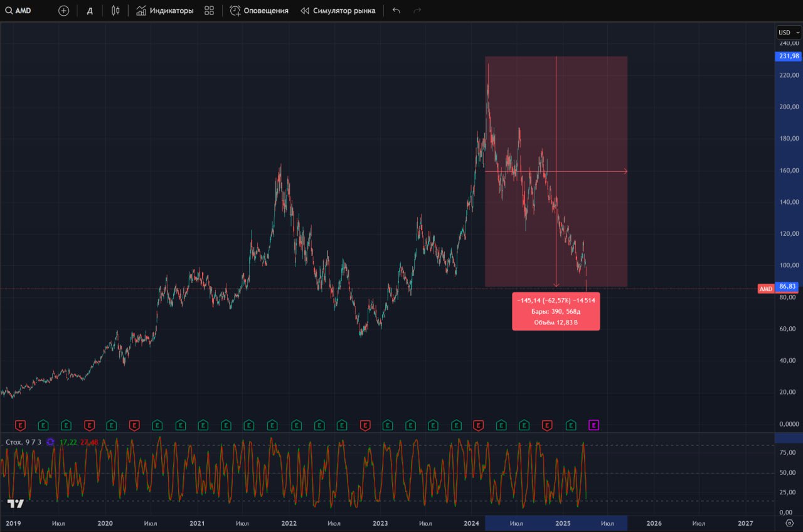Click the red AMD ticker tag on price axis

pos(766,289)
